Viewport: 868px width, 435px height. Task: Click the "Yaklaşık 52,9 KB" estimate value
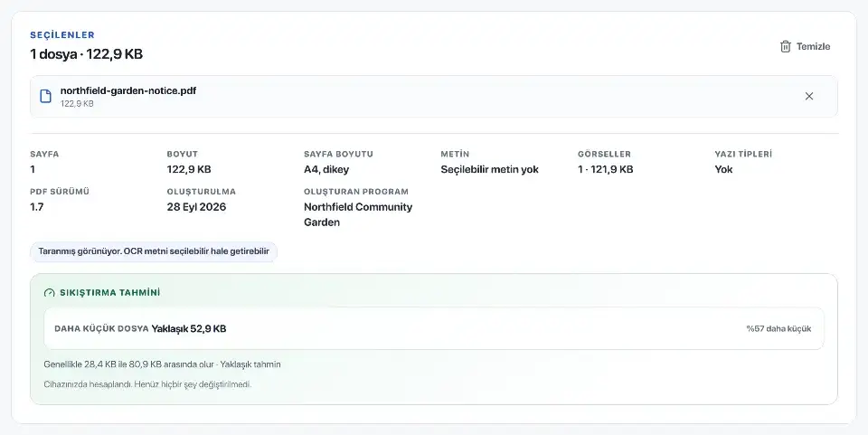click(x=189, y=329)
